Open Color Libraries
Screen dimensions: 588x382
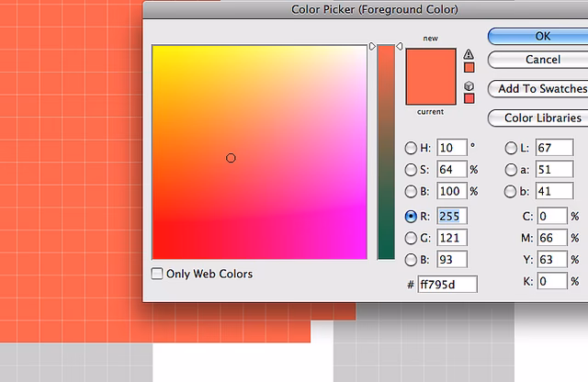point(540,118)
